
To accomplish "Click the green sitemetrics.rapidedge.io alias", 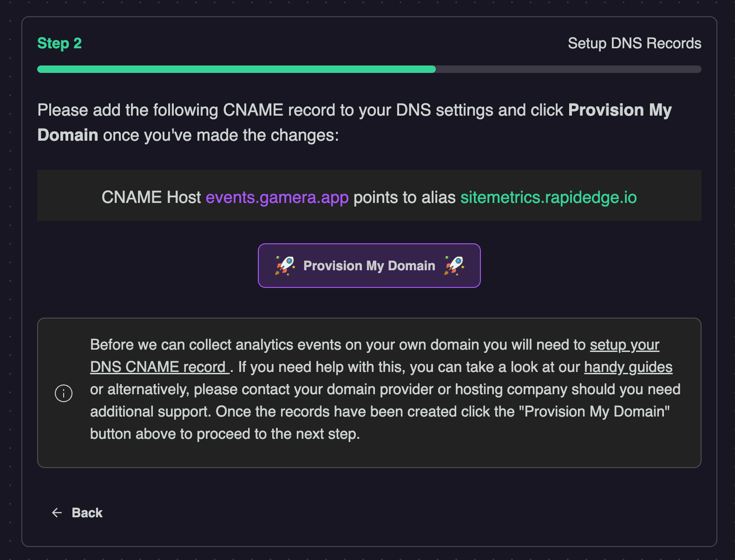I will tap(548, 197).
